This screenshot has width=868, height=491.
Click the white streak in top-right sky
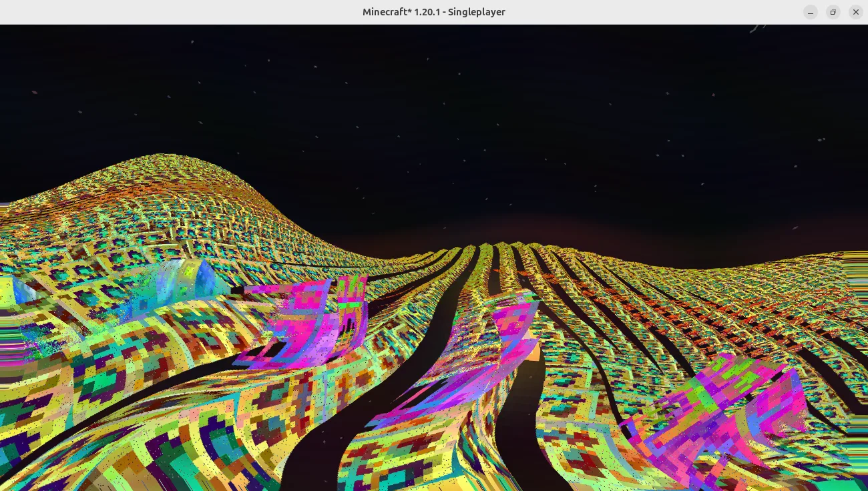(756, 28)
